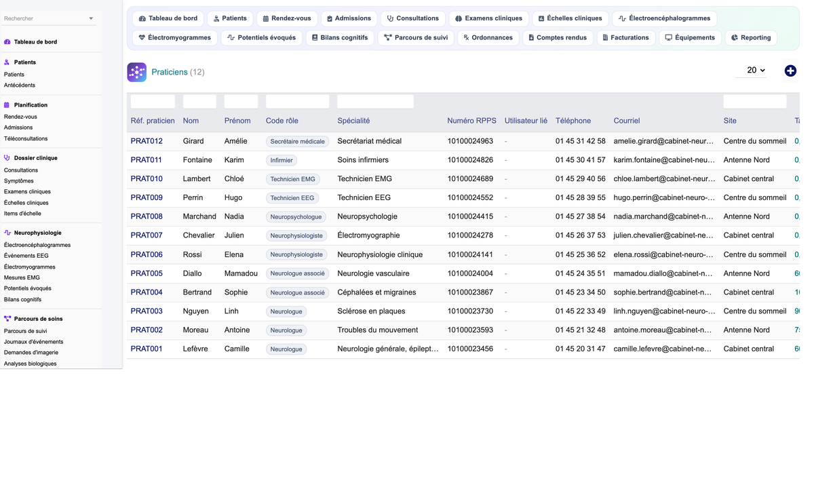Viewport: 814px width, 504px height.
Task: Click the Tableau de bord gauge icon in sidebar
Action: coord(7,42)
